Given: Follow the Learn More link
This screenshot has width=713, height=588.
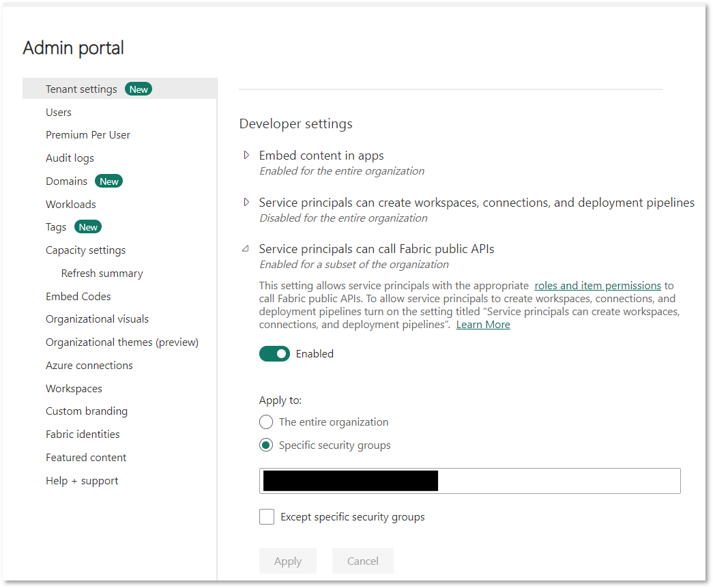Looking at the screenshot, I should point(483,325).
